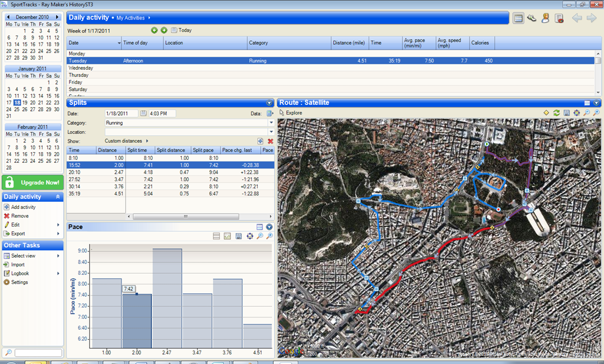The image size is (604, 364).
Task: Toggle Route panel maximize layout icon
Action: click(587, 103)
